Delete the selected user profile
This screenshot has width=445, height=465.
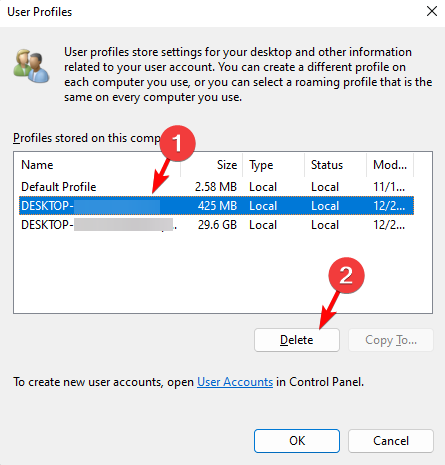[x=297, y=340]
